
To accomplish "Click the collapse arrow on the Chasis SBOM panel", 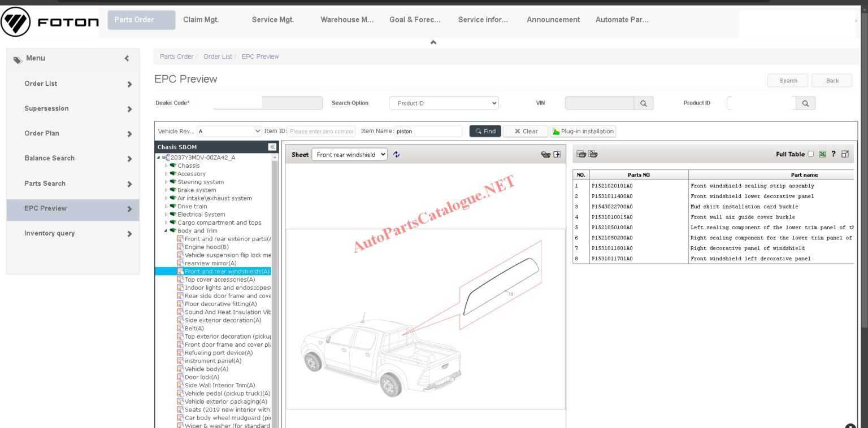I will click(x=271, y=146).
